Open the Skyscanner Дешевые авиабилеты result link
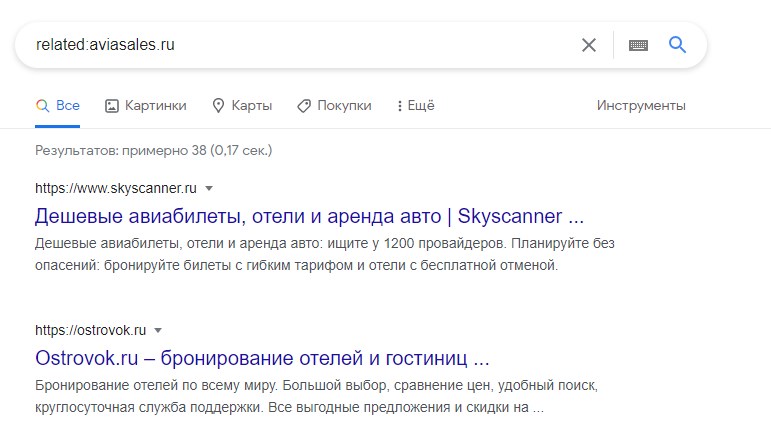The image size is (771, 431). point(309,216)
